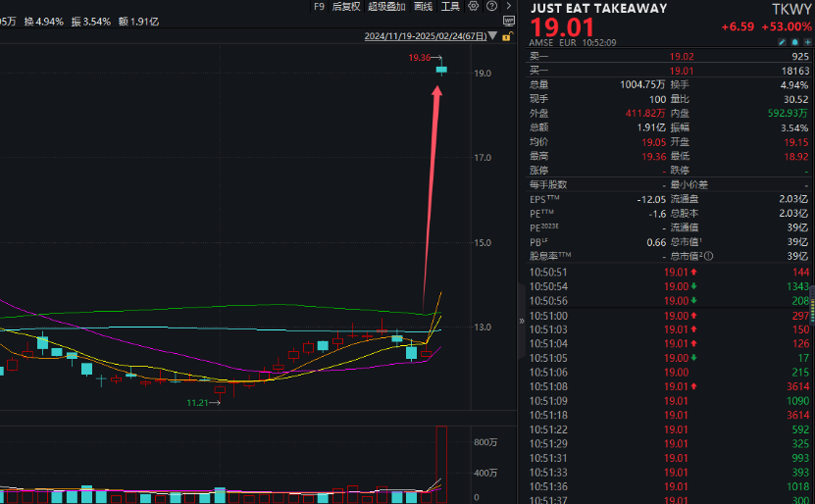815x504 pixels.
Task: Click the info icon beside 总市值²
Action: click(x=709, y=256)
